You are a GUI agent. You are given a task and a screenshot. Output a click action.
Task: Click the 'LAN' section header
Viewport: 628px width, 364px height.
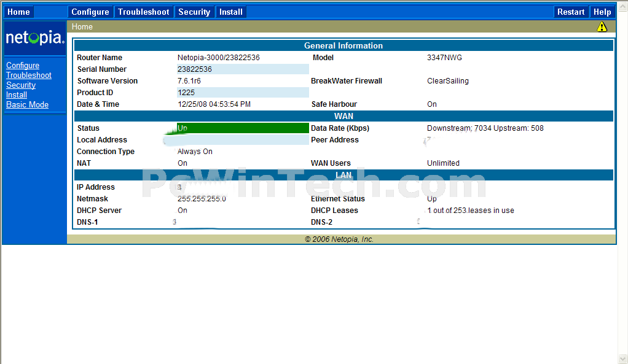343,175
